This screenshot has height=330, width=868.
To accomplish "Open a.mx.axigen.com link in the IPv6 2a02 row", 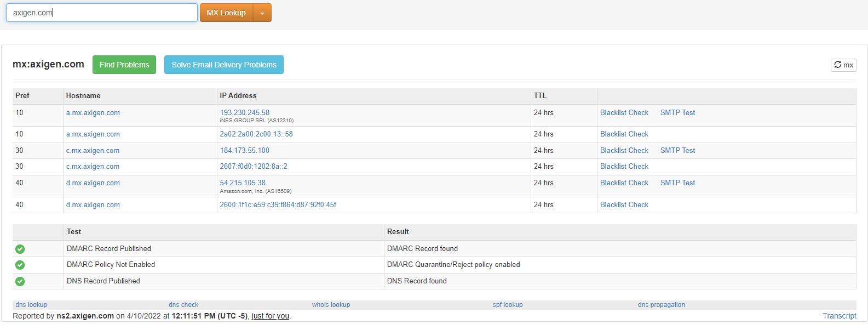I will tap(93, 134).
